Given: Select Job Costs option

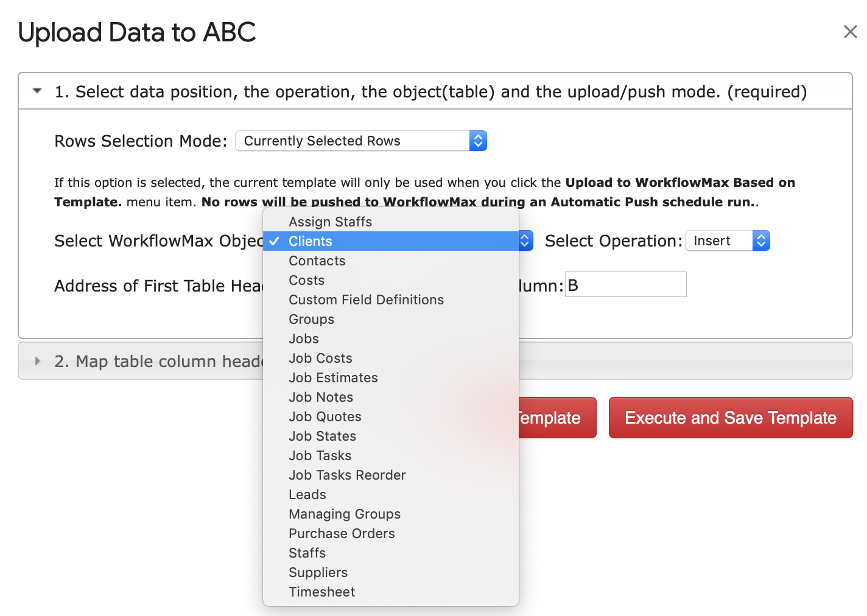Looking at the screenshot, I should pyautogui.click(x=391, y=358).
